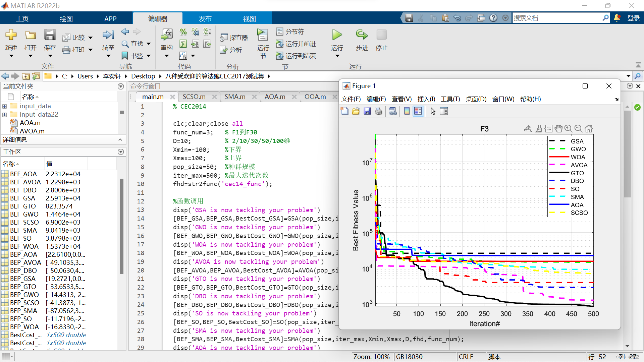Image resolution: width=644 pixels, height=362 pixels.
Task: Toggle the brush data tool above axes
Action: pos(538,128)
